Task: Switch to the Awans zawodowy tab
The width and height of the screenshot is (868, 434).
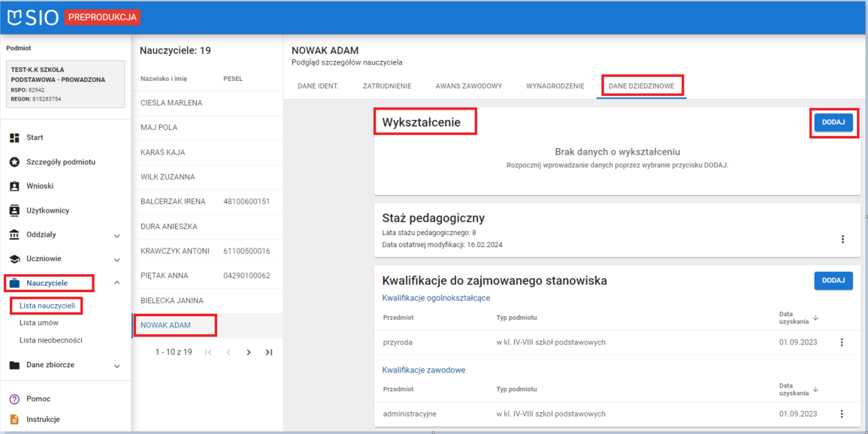Action: coord(468,86)
